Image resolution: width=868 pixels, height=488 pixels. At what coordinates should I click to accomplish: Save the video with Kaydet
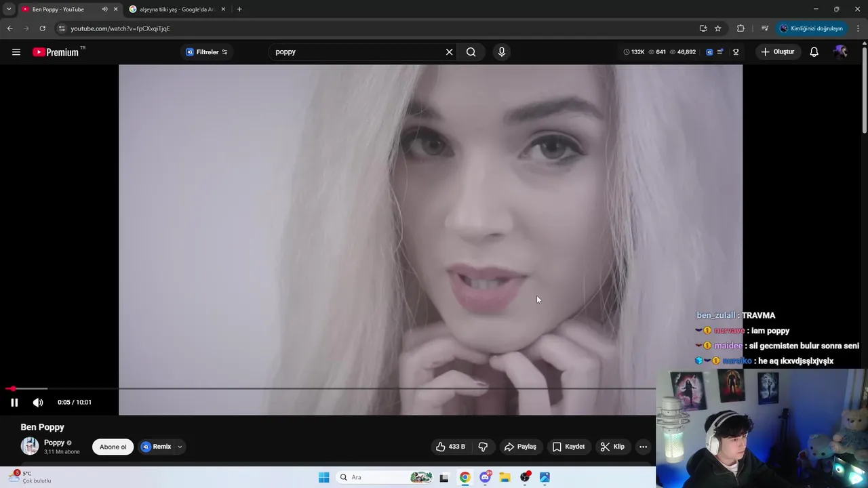[568, 447]
